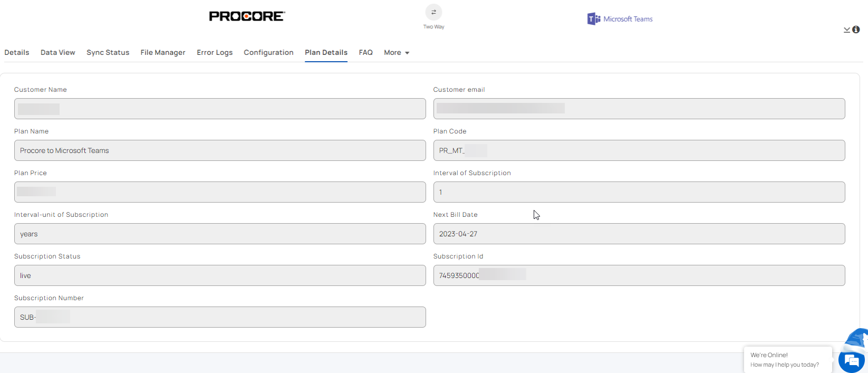Viewport: 868px width, 373px height.
Task: Click the info icon at top right
Action: [856, 30]
